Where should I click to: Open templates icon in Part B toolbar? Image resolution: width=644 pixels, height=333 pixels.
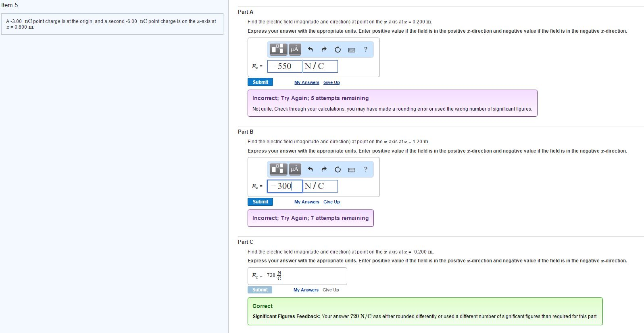click(x=279, y=169)
